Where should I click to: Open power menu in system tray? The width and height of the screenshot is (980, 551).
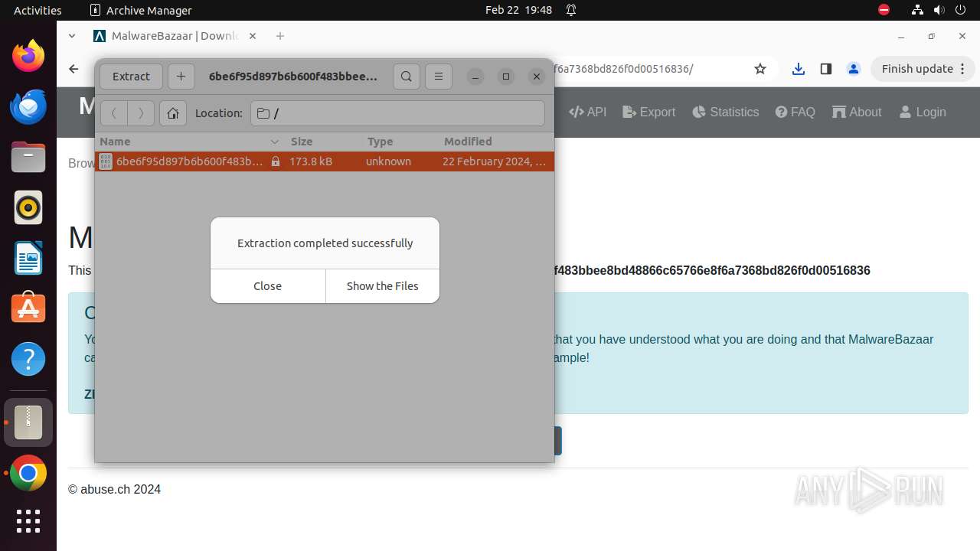959,10
